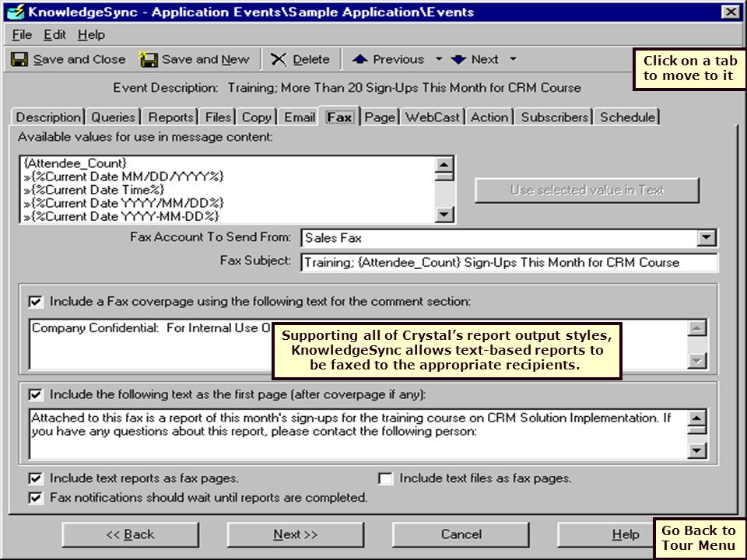The height and width of the screenshot is (560, 747).
Task: Click down arrow of first page text scrollbar
Action: point(697,450)
